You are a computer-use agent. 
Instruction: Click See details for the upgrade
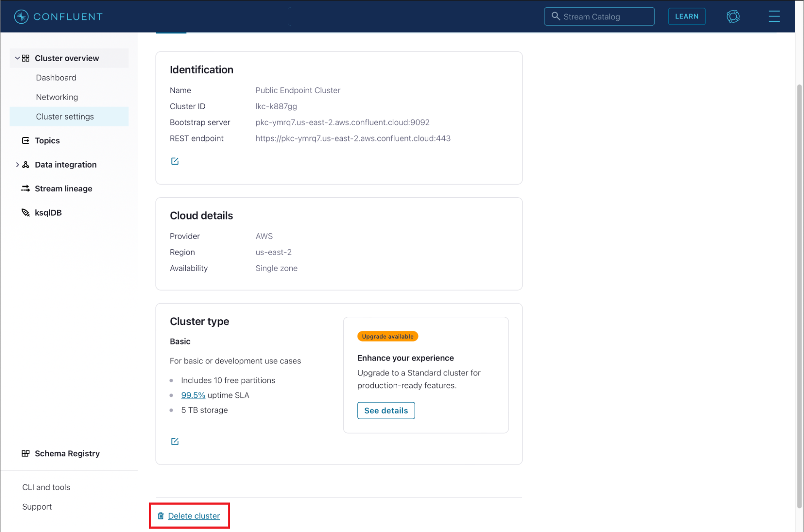click(x=386, y=411)
